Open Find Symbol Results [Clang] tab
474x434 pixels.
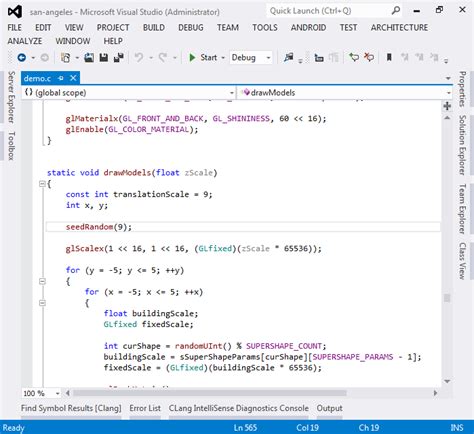pyautogui.click(x=71, y=408)
